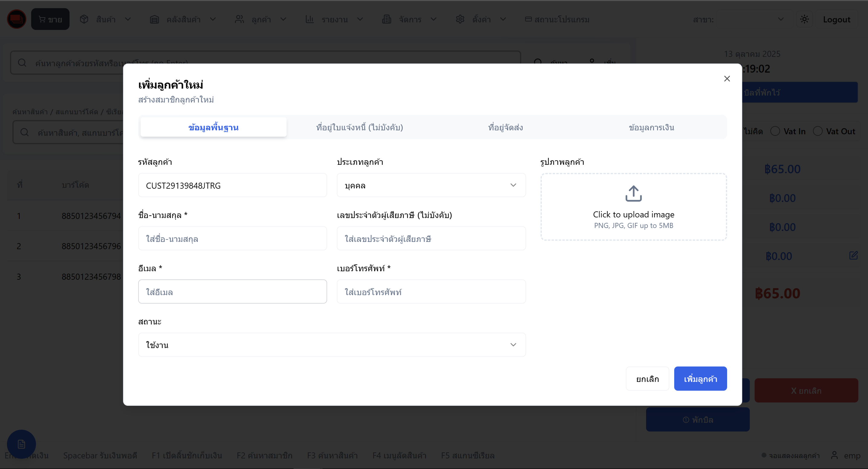868x469 pixels.
Task: Open the สถานะ dropdown showing ใช้งาน
Action: pos(332,345)
